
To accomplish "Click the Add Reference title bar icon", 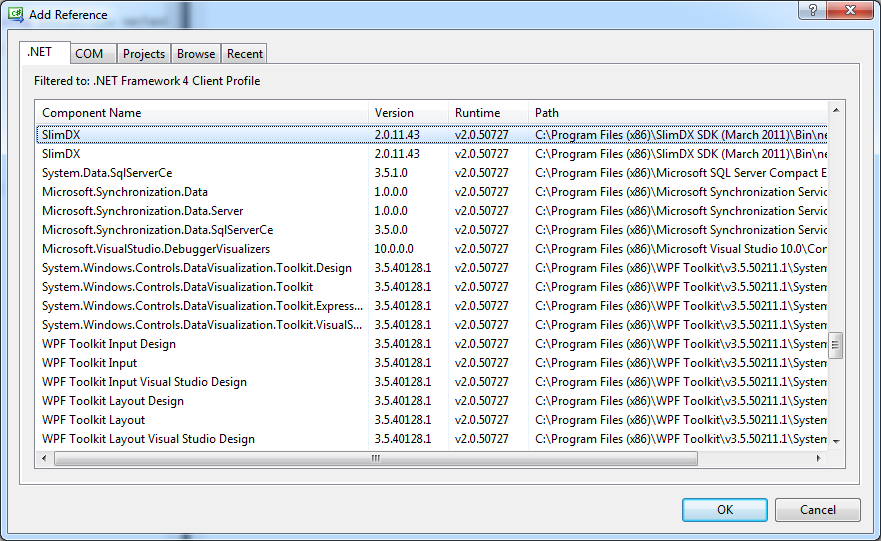I will (x=16, y=15).
